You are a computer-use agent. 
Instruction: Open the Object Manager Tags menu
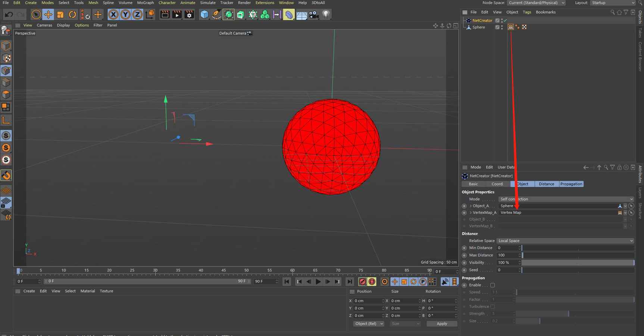[x=527, y=12]
